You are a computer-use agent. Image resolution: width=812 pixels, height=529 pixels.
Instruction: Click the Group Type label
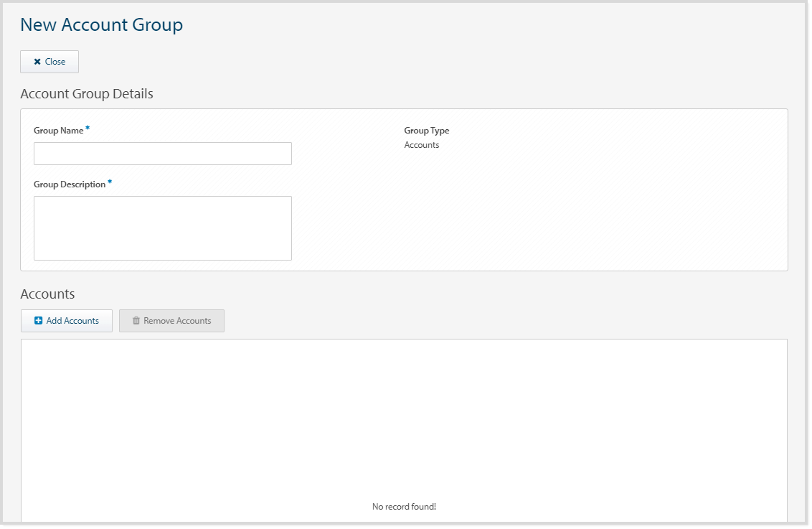tap(427, 131)
